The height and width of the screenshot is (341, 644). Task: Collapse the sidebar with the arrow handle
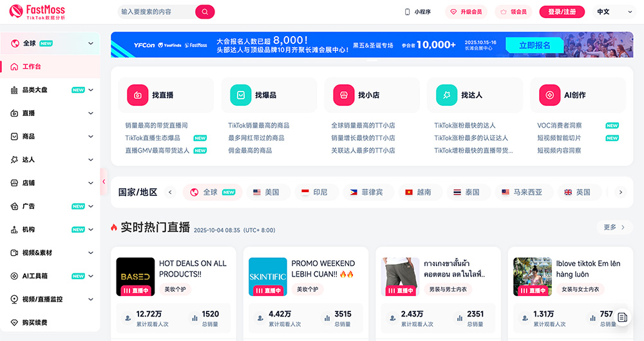tap(104, 181)
